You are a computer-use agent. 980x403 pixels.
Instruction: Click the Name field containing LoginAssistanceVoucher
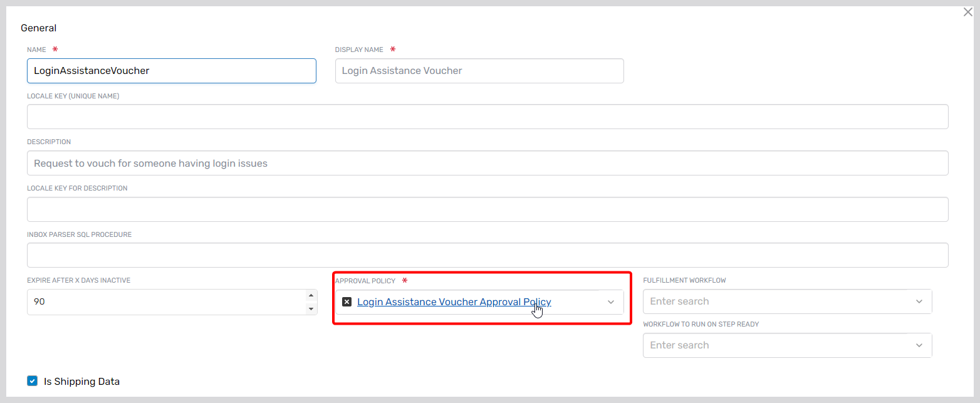coord(171,71)
